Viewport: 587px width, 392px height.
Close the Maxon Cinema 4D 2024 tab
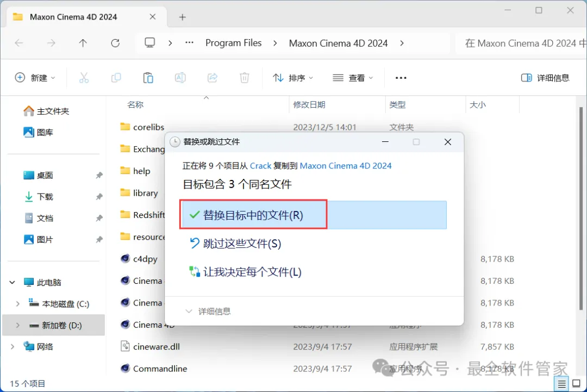(152, 17)
